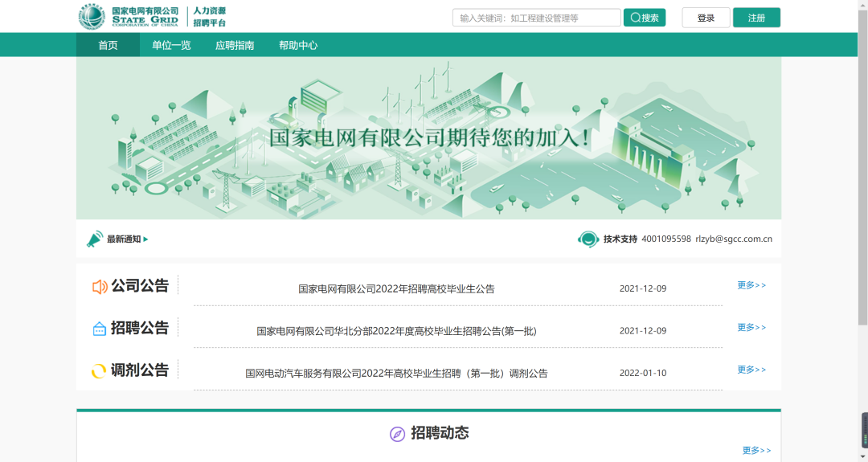The width and height of the screenshot is (868, 462).
Task: Open 国网电动汽车服务有限公司 调剂公告 link
Action: (x=396, y=373)
